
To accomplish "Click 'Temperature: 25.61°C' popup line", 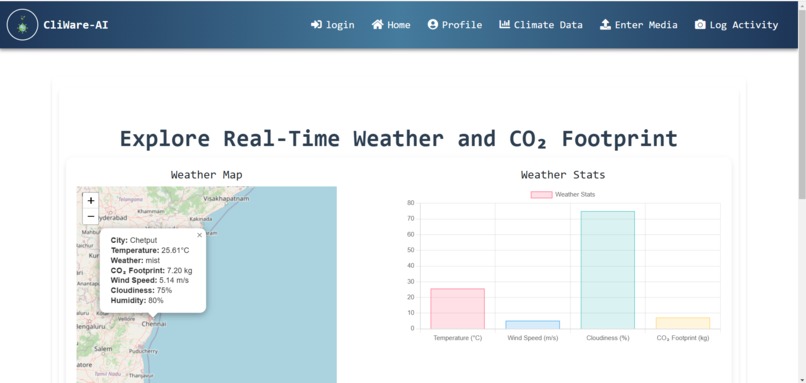I will point(150,250).
